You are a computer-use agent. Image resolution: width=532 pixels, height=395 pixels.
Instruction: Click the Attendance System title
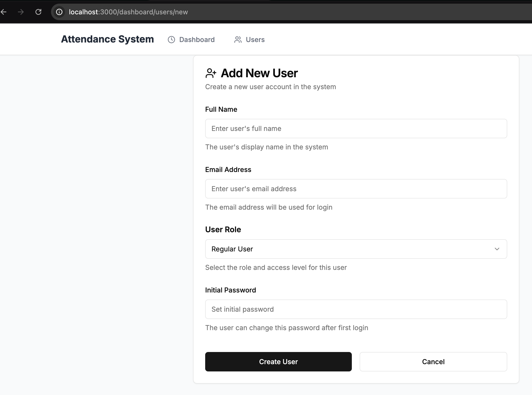click(107, 39)
